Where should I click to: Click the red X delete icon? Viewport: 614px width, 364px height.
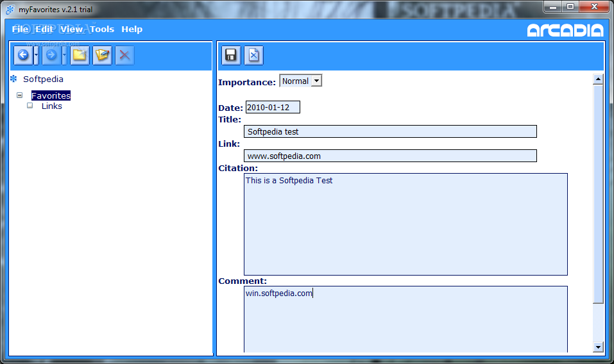(x=124, y=55)
